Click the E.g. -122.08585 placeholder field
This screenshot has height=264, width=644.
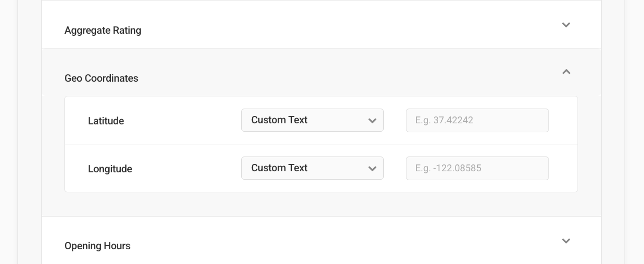click(x=448, y=168)
